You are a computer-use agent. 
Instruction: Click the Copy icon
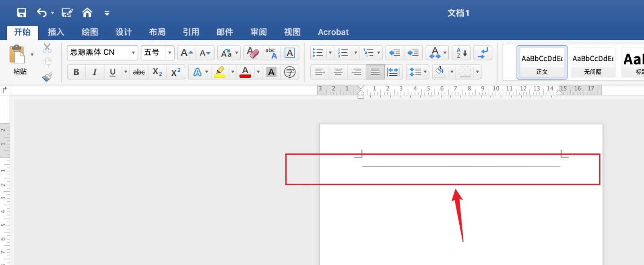point(47,62)
